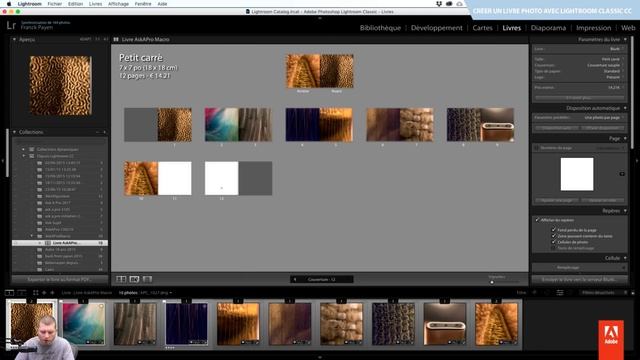The height and width of the screenshot is (360, 640).
Task: Collapse Page panel
Action: tap(625, 139)
